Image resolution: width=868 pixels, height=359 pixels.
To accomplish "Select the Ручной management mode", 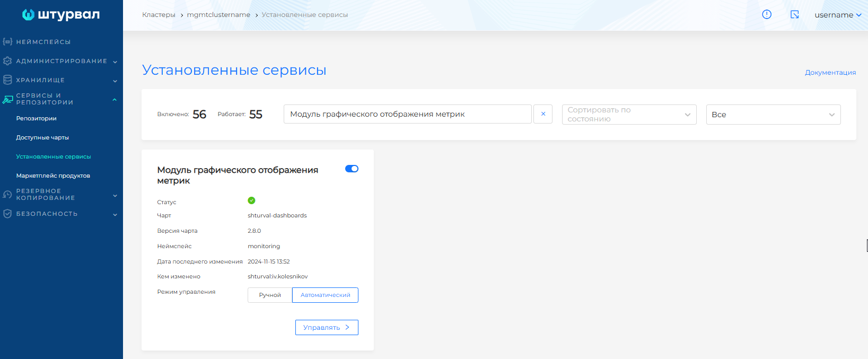I will 270,295.
